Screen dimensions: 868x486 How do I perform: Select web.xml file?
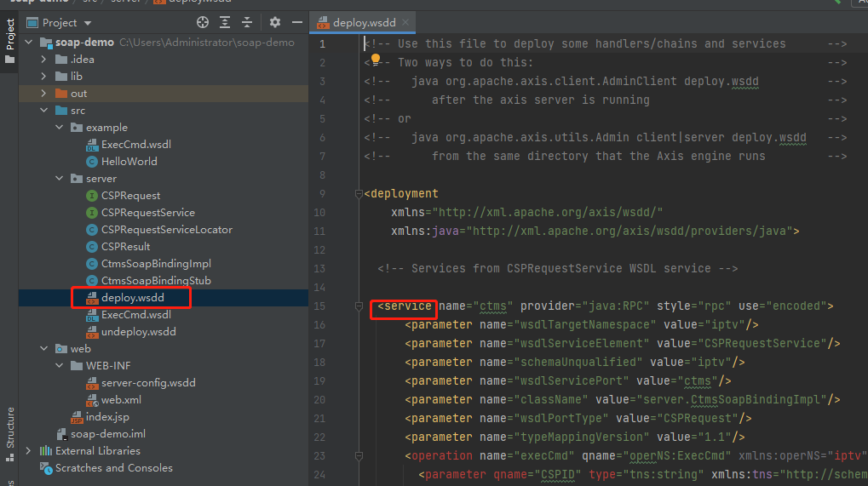[x=121, y=400]
